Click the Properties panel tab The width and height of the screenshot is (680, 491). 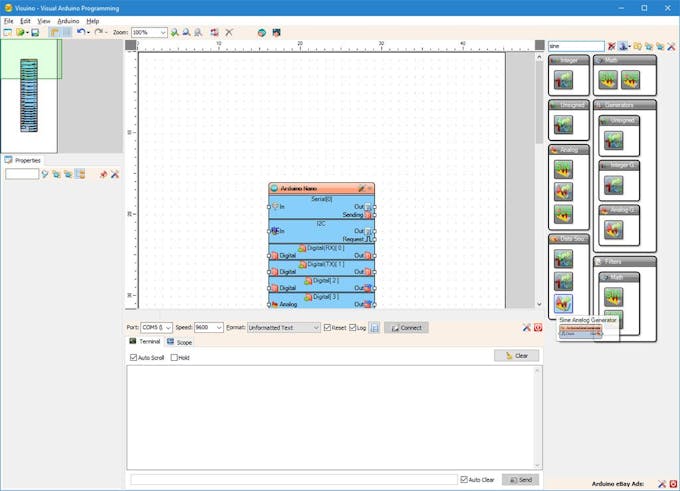coord(23,160)
